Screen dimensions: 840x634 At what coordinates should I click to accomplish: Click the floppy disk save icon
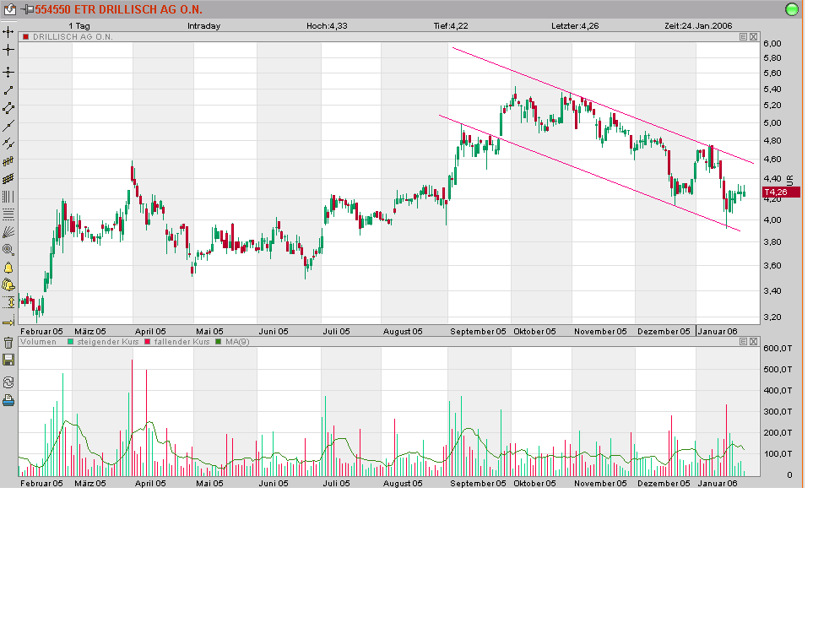8,360
